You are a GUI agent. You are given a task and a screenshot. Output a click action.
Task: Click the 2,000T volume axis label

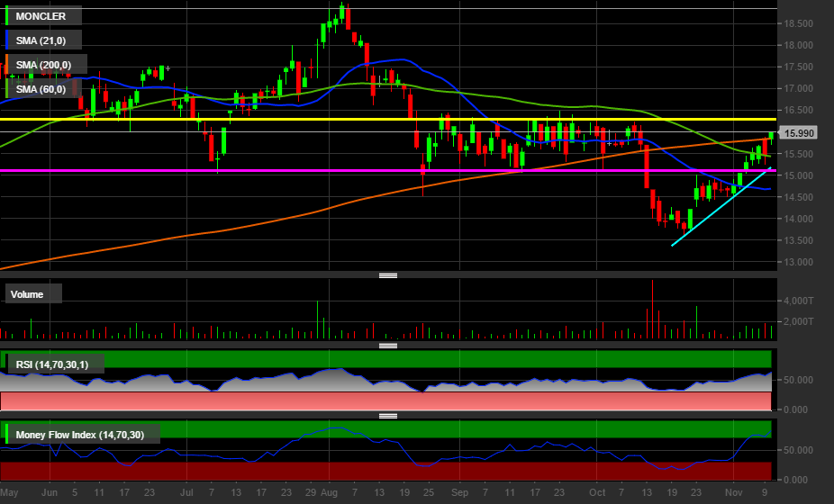click(798, 321)
